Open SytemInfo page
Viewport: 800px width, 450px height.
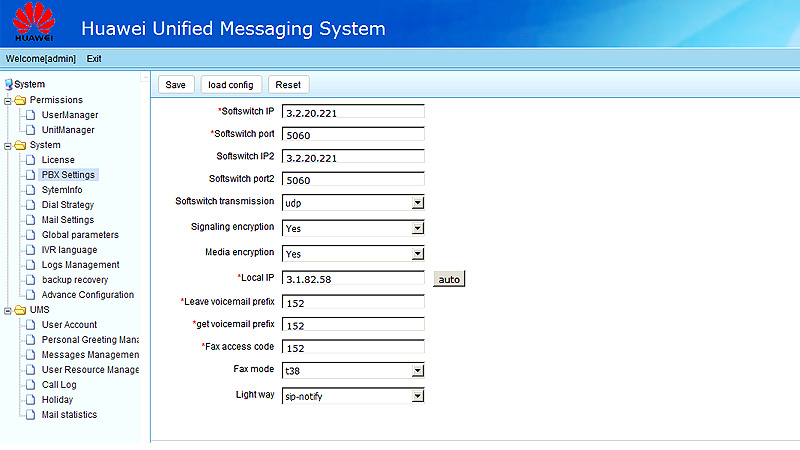coord(62,190)
